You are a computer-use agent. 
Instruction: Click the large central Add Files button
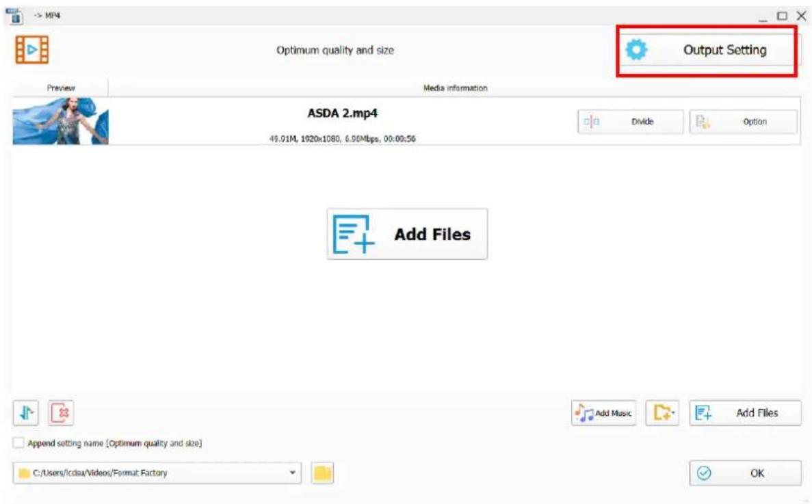pyautogui.click(x=407, y=234)
